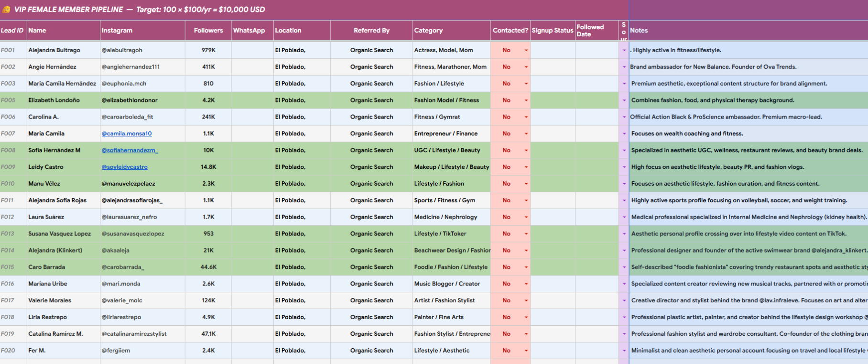Select Valerie Morales name cell

(x=63, y=300)
